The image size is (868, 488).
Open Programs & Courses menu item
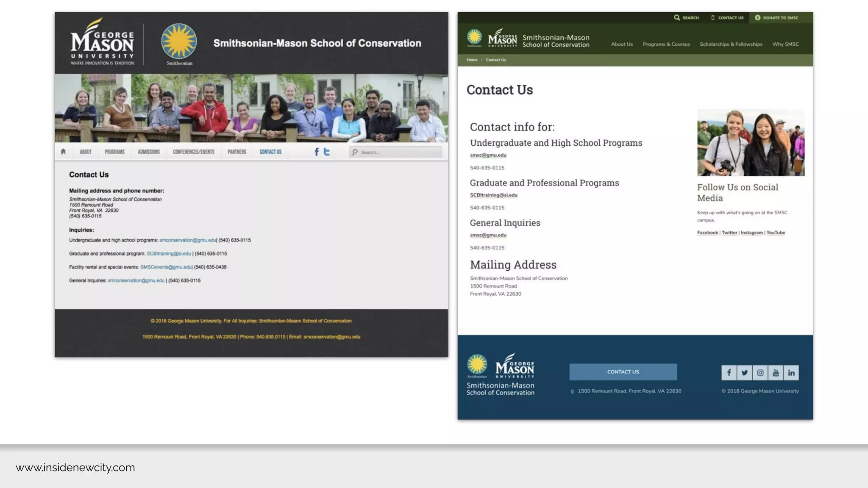(666, 44)
